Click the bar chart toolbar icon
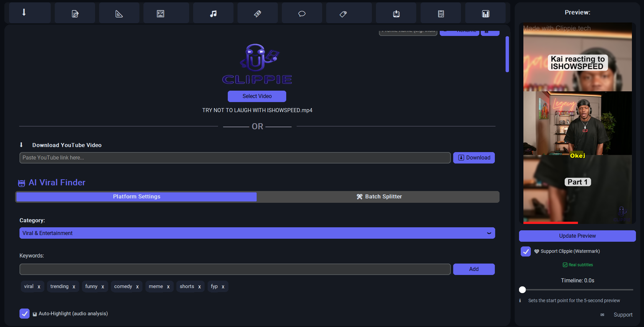 click(x=485, y=14)
